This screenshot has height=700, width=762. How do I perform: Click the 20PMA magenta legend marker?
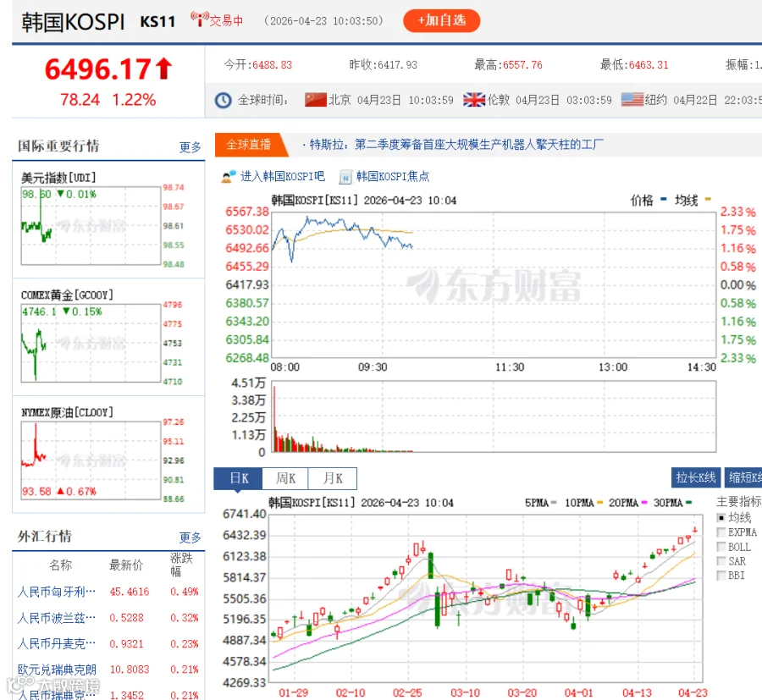[644, 502]
